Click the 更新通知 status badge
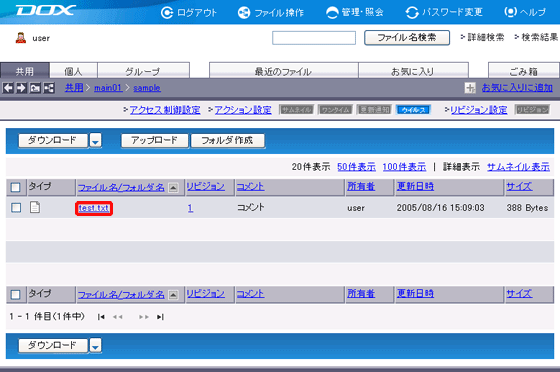This screenshot has height=372, width=560. 375,110
